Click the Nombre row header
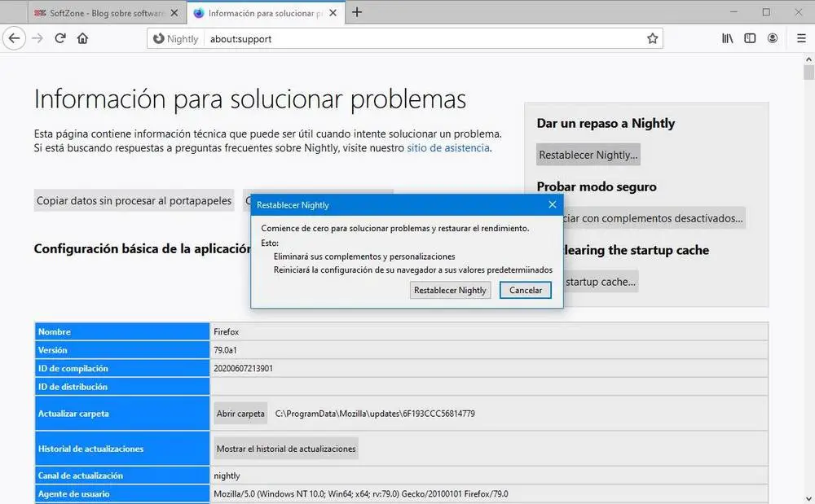This screenshot has width=815, height=504. (x=122, y=331)
